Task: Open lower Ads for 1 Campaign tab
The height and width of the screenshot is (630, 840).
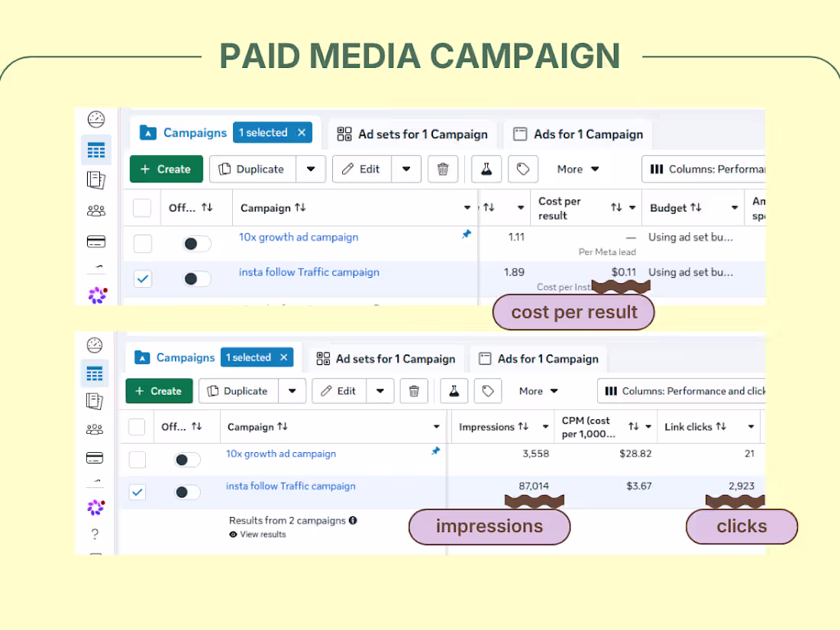Action: click(538, 359)
